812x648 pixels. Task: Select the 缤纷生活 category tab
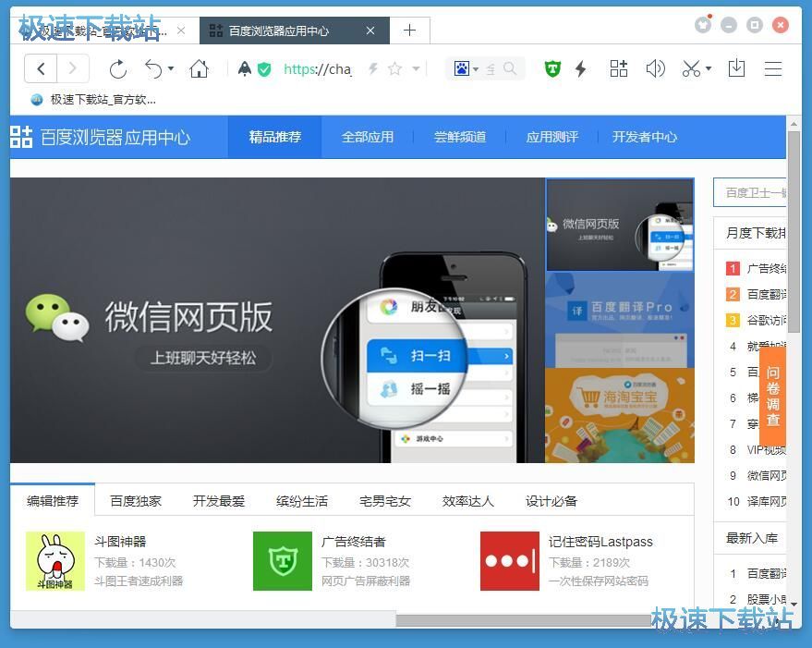pyautogui.click(x=302, y=501)
